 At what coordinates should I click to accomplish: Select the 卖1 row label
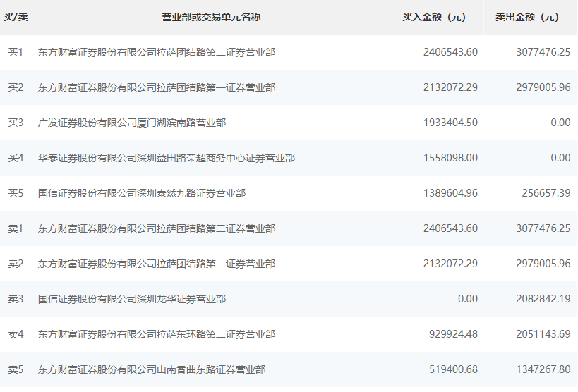[16, 229]
